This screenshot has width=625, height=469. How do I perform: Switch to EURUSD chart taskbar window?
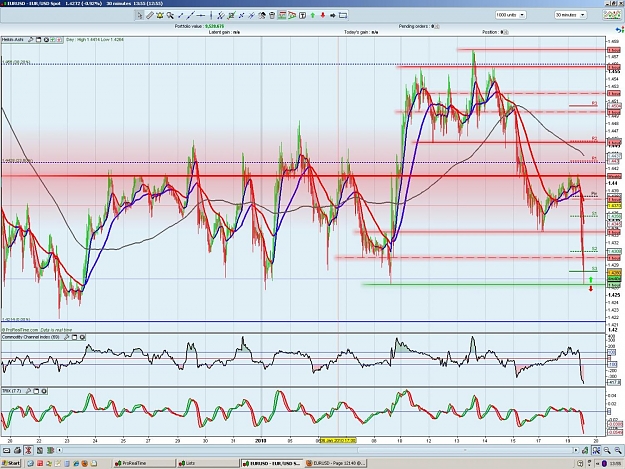coord(272,463)
